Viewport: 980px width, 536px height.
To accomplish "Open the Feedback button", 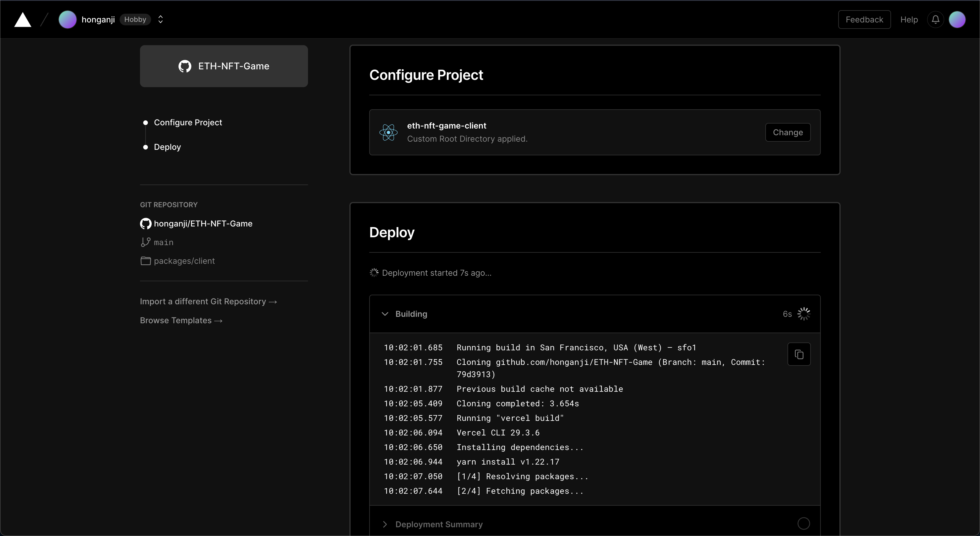I will point(864,20).
